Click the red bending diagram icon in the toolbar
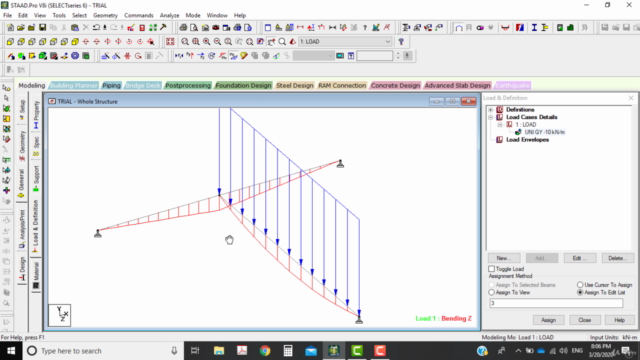The width and height of the screenshot is (640, 360). [x=505, y=28]
